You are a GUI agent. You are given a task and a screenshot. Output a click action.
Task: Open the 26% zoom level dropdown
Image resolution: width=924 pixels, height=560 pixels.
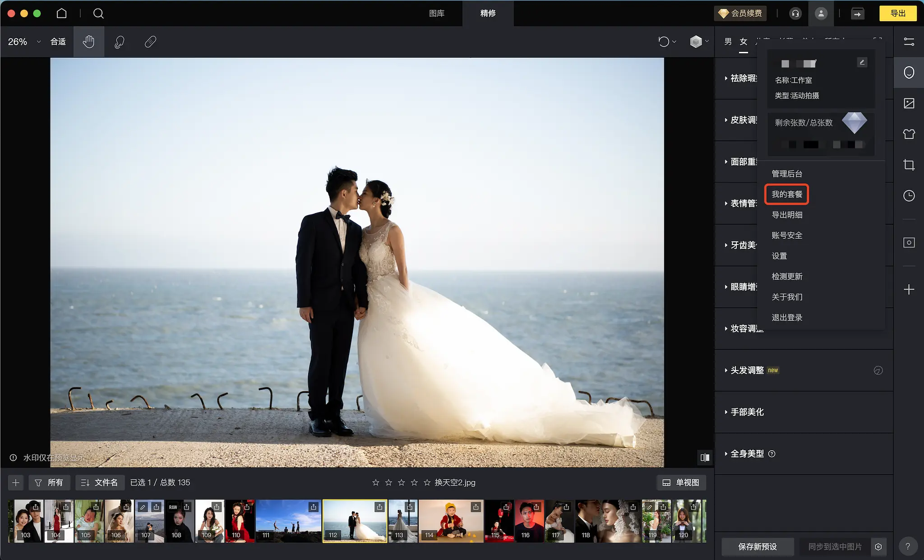tap(24, 42)
